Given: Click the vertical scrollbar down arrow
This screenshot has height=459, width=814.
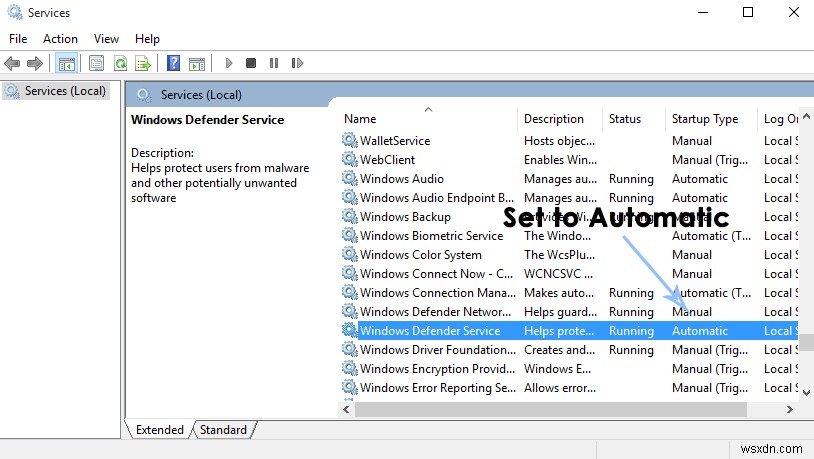Looking at the screenshot, I should pyautogui.click(x=806, y=393).
